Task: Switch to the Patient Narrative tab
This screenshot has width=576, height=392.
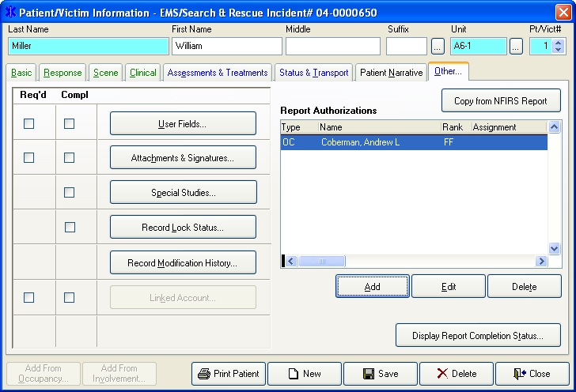Action: [391, 73]
